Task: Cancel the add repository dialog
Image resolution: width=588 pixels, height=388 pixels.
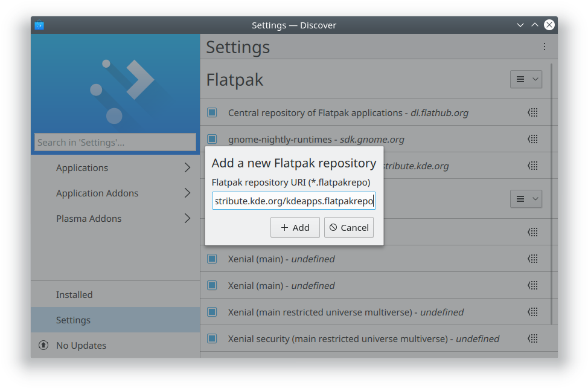Action: coord(348,227)
